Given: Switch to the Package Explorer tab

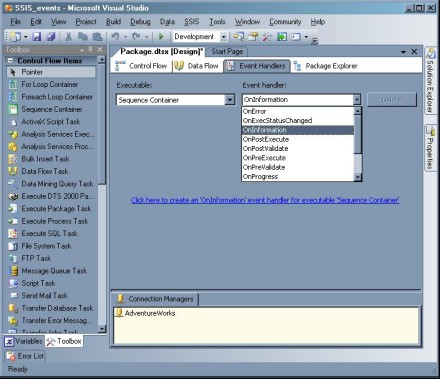Looking at the screenshot, I should click(326, 66).
